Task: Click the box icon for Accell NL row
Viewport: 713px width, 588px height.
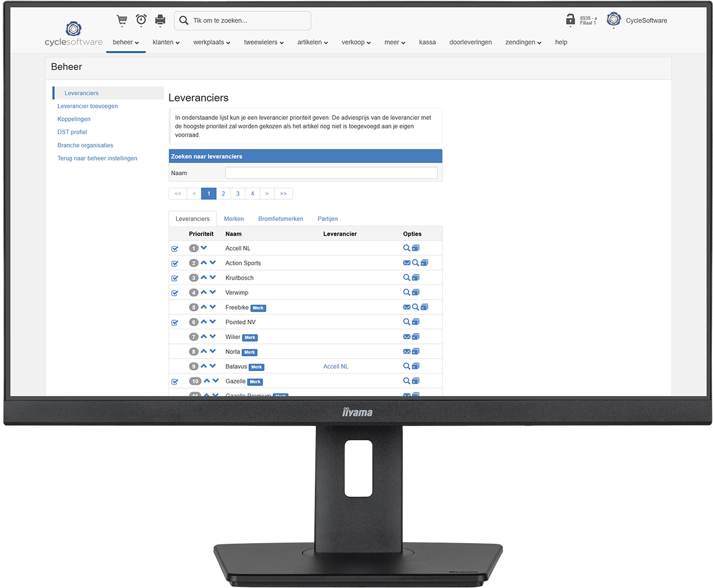Action: click(415, 248)
